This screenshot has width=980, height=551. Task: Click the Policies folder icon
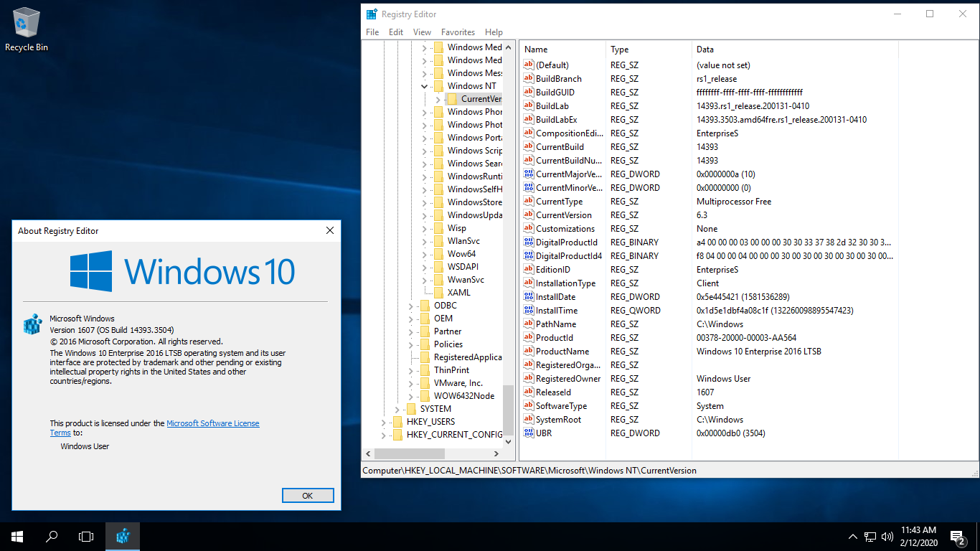tap(425, 344)
